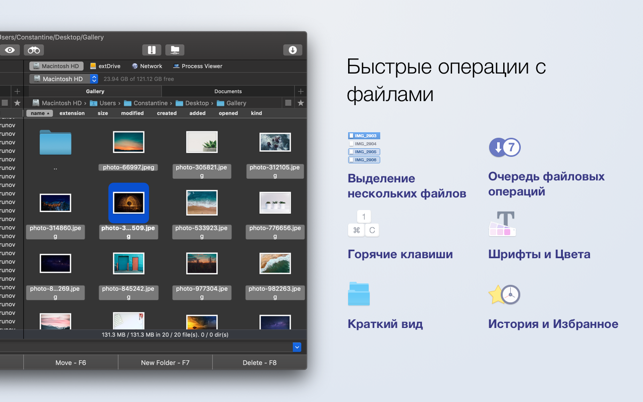Open Process Viewer
This screenshot has width=643, height=402.
198,66
